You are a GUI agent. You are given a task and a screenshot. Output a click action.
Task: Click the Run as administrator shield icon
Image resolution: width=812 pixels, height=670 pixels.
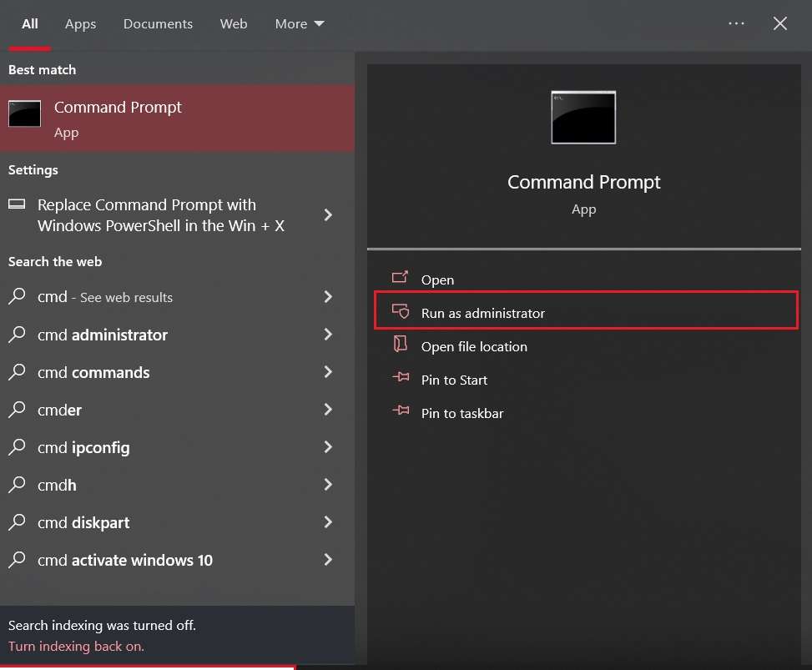coord(401,311)
